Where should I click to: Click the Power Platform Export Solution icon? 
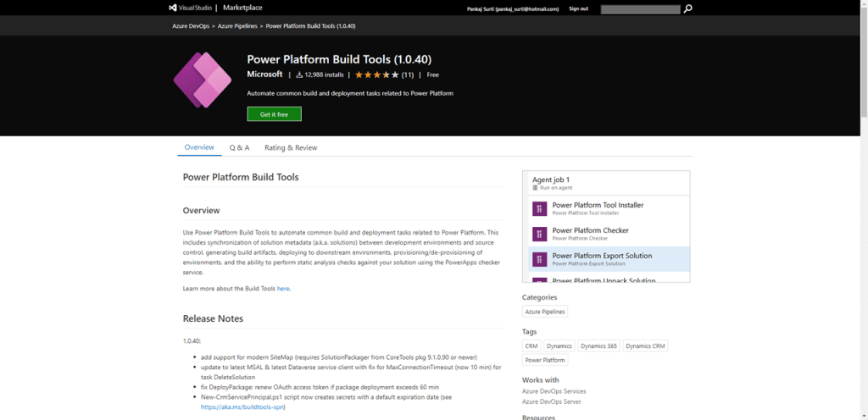[539, 259]
